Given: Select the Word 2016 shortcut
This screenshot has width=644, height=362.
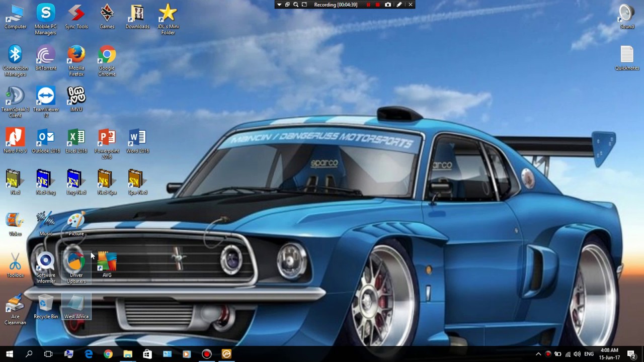Looking at the screenshot, I should point(137,140).
